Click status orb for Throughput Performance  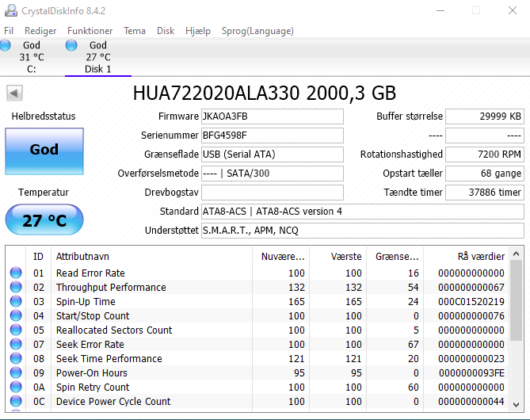point(16,287)
